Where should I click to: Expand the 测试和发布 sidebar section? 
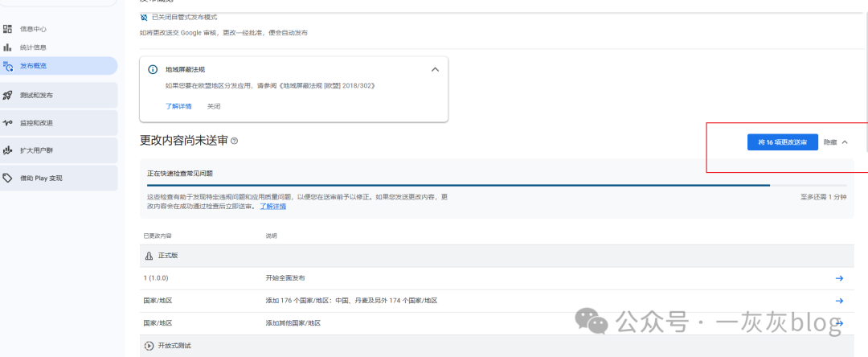(x=59, y=95)
